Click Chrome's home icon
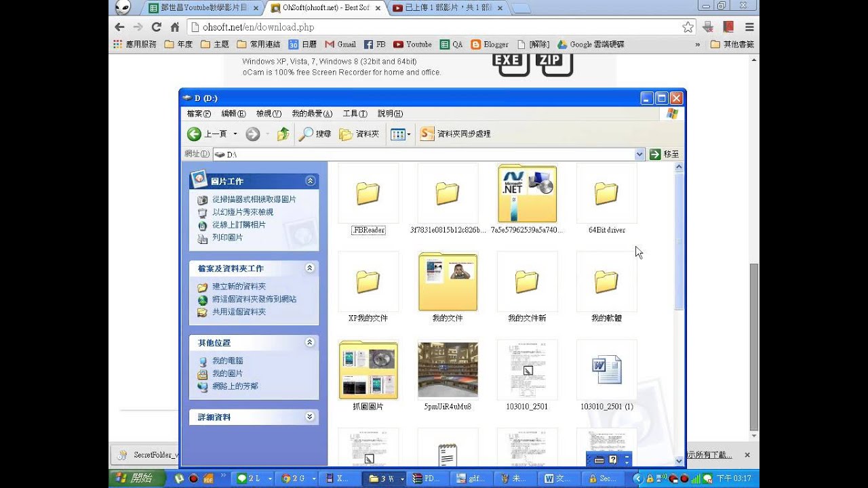868x488 pixels. coord(174,27)
